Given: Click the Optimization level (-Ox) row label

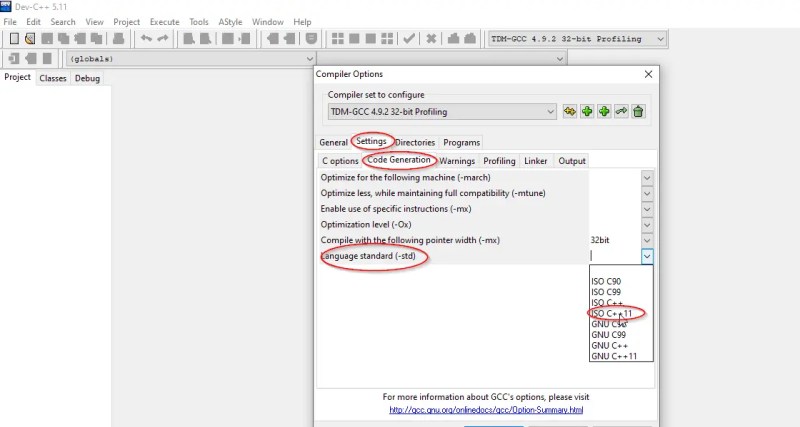Looking at the screenshot, I should pos(366,224).
